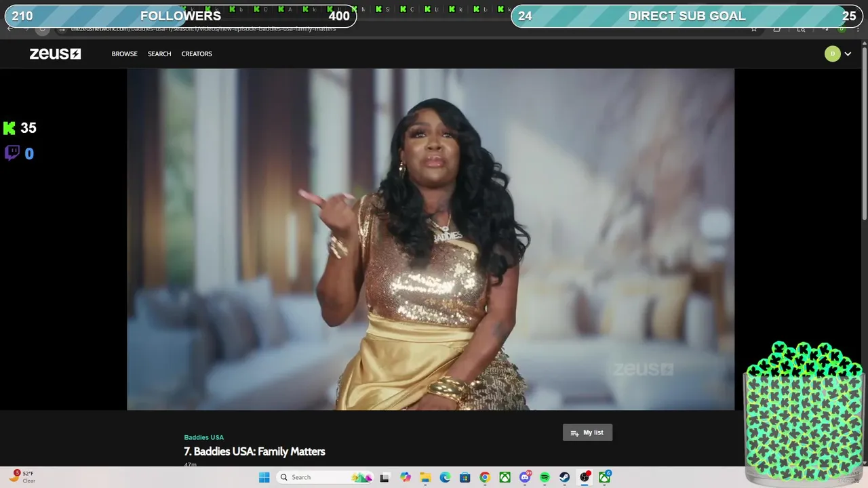Screen dimensions: 868x488
Task: Open the Windows Start menu
Action: pos(264,477)
